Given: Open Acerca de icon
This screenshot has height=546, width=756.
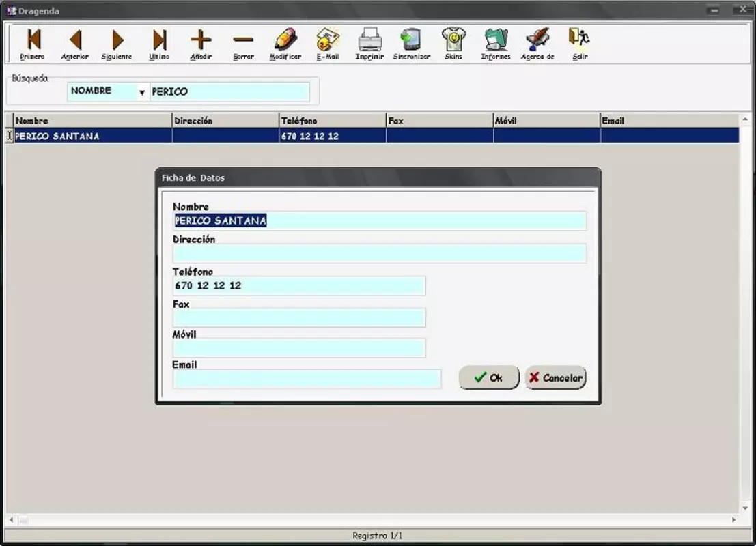Looking at the screenshot, I should pyautogui.click(x=537, y=44).
